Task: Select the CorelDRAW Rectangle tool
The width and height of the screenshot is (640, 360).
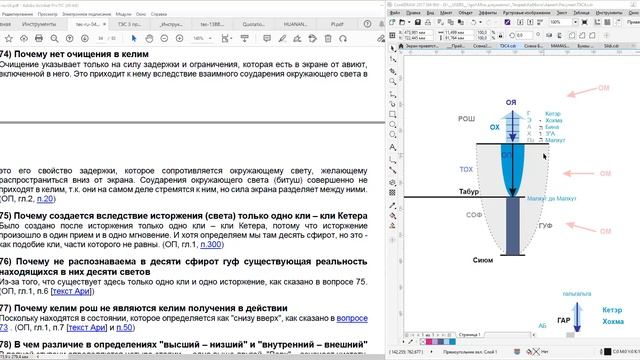Action: (392, 114)
